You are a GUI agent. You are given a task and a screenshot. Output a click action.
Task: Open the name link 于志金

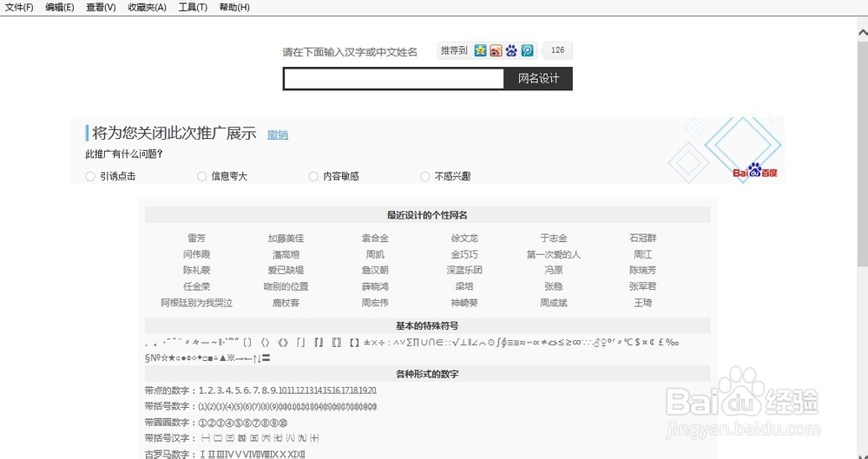[x=554, y=238]
